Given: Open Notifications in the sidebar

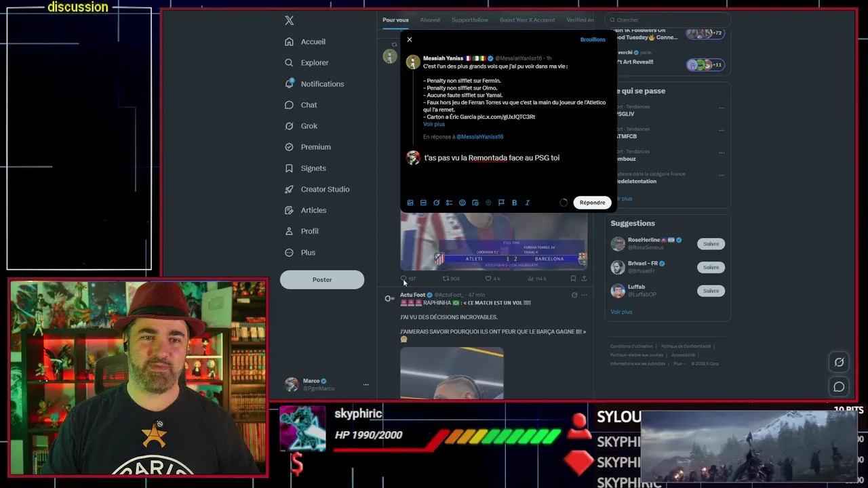Looking at the screenshot, I should click(315, 83).
